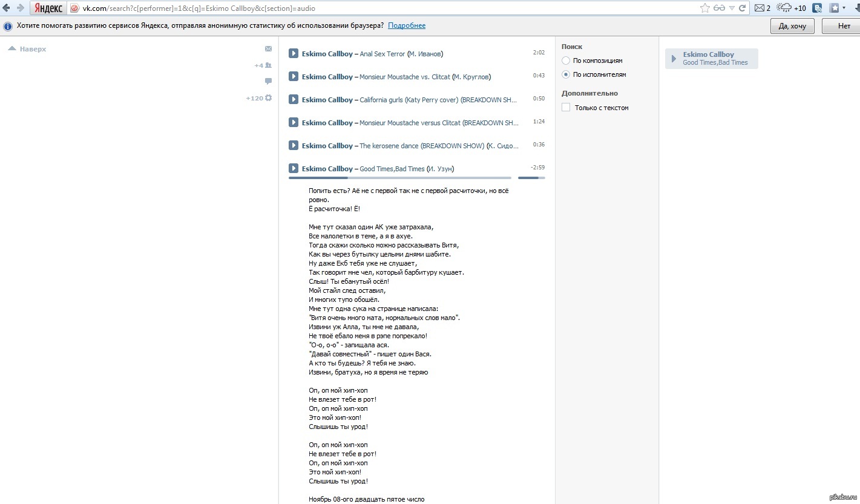
Task: Adjust the volume slider next to -2:59
Action: (531, 178)
